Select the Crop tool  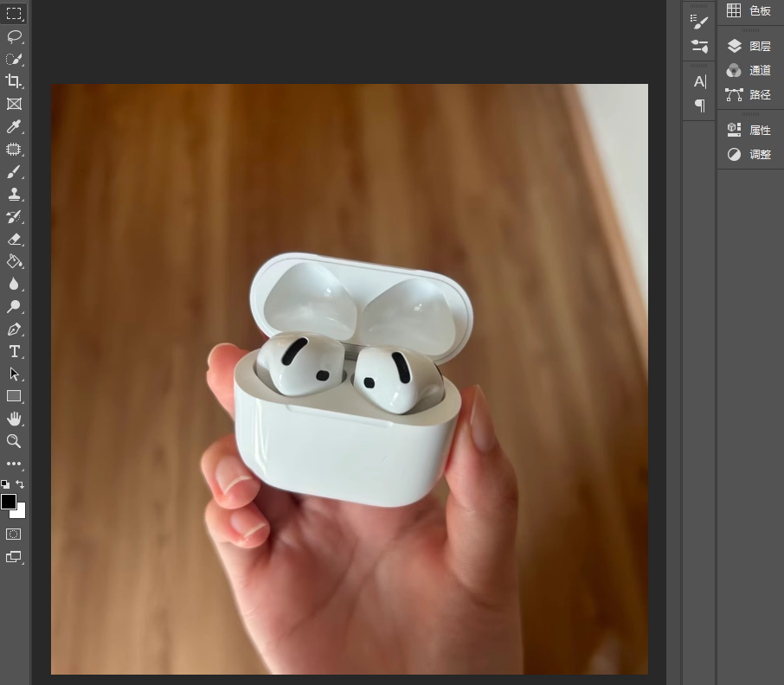14,81
